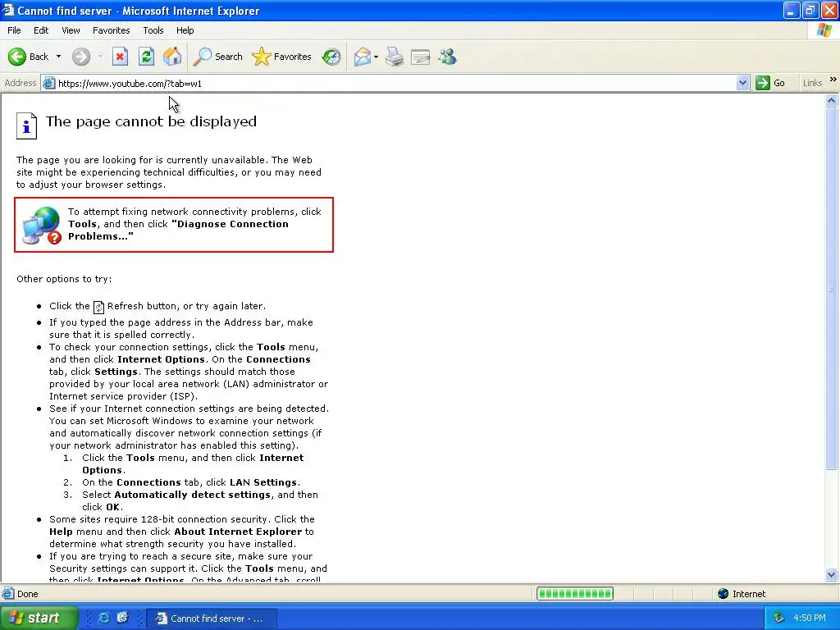
Task: Click the info page icon beside heading
Action: (x=26, y=126)
